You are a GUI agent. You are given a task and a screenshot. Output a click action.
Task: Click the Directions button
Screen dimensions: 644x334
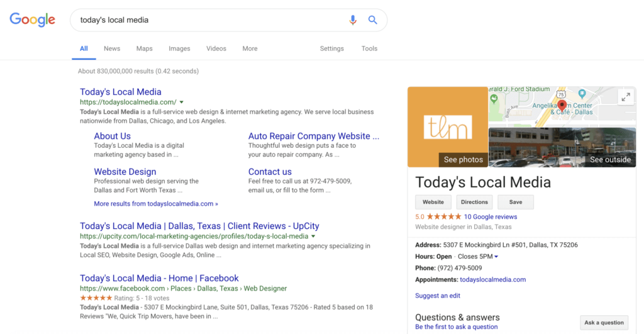[x=474, y=202]
